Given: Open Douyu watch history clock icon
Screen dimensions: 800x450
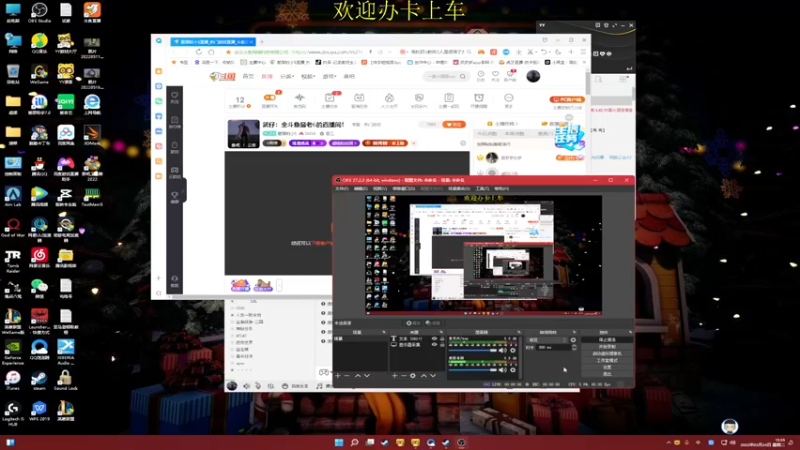Looking at the screenshot, I should (481, 76).
